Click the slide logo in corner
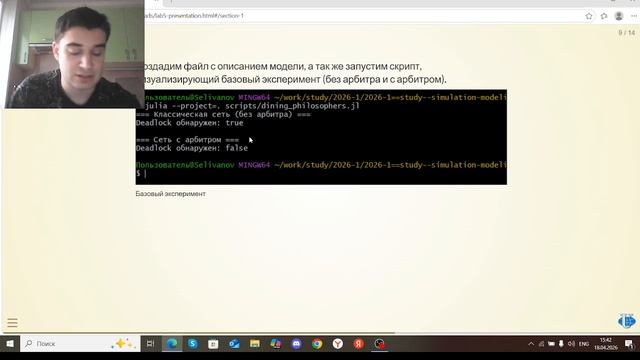 tap(627, 321)
